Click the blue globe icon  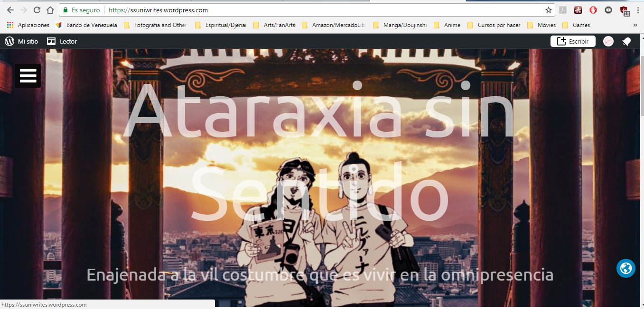626,268
